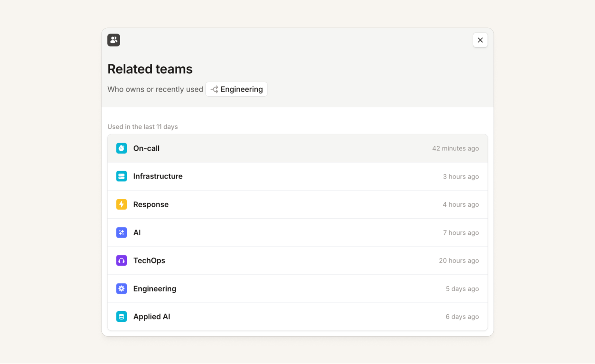The width and height of the screenshot is (595, 364).
Task: Click the '4 hours ago' timestamp
Action: pos(461,205)
